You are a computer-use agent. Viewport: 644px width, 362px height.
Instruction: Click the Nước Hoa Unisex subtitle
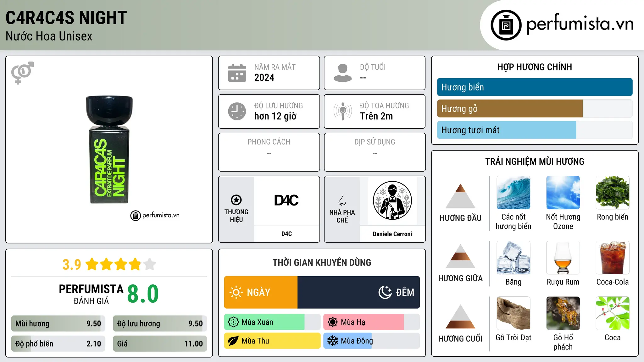point(49,36)
